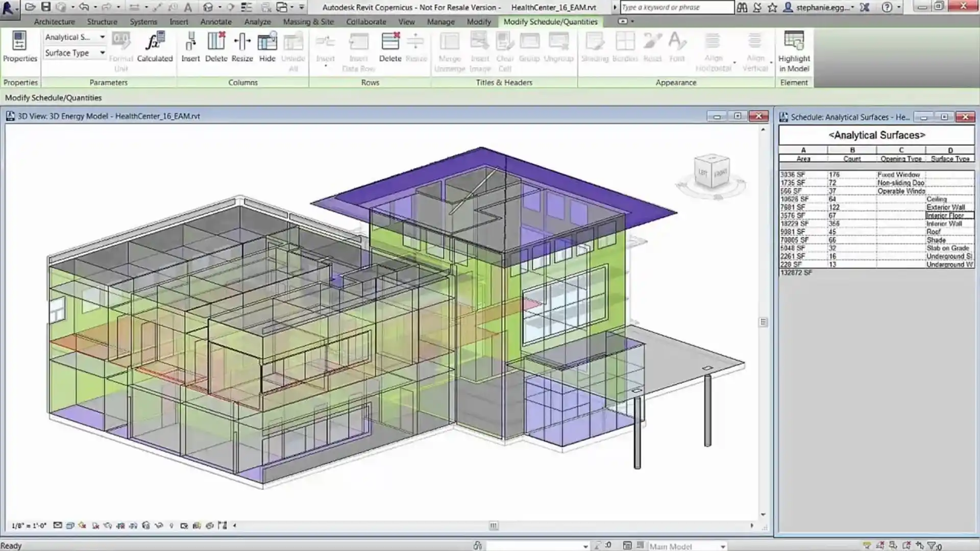This screenshot has width=980, height=551.
Task: Click the Save icon in quick access toolbar
Action: [x=46, y=7]
